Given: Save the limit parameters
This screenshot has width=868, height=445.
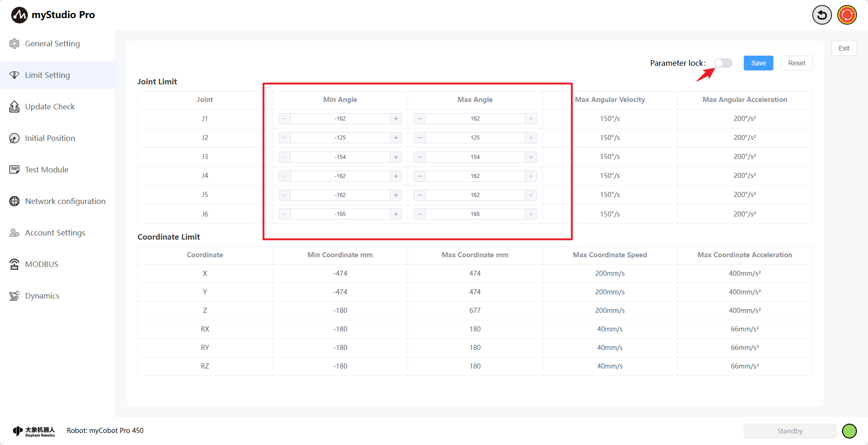Looking at the screenshot, I should (758, 63).
